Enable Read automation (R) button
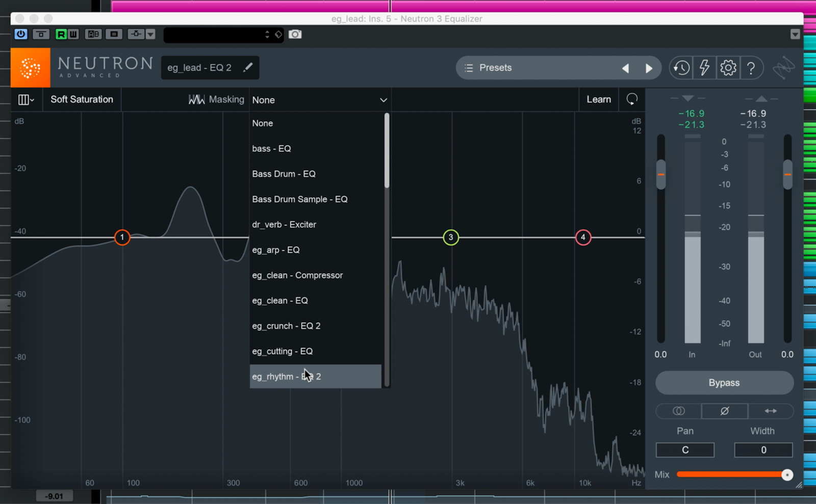Image resolution: width=816 pixels, height=504 pixels. 61,34
